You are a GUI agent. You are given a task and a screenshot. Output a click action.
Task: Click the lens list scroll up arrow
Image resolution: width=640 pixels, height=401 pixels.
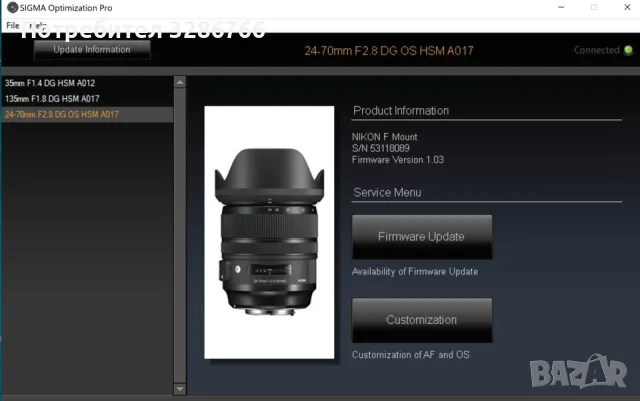180,82
